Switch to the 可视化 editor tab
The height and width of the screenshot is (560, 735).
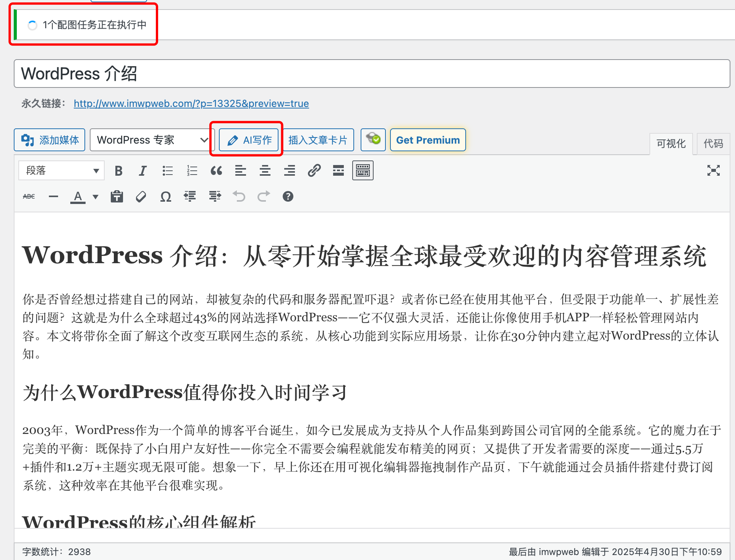click(671, 144)
